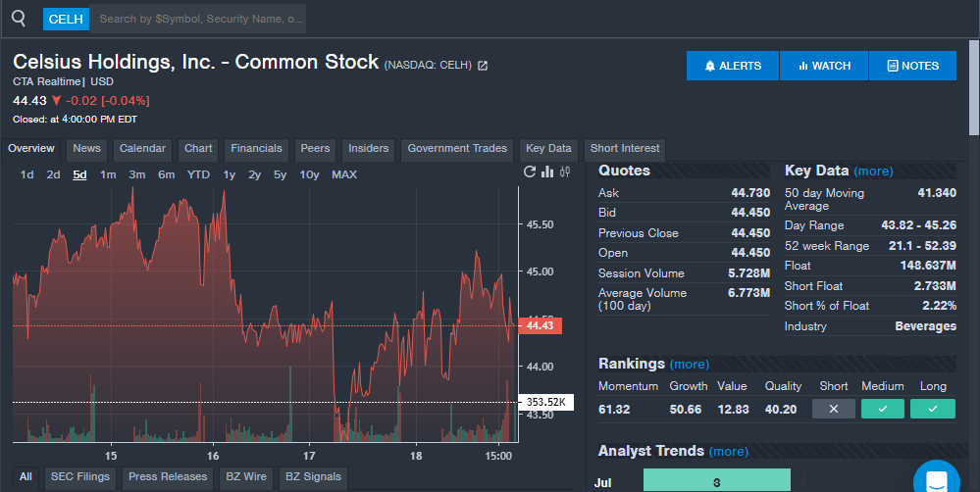Switch to the Chart tab
Image resolution: width=980 pixels, height=492 pixels.
tap(198, 149)
